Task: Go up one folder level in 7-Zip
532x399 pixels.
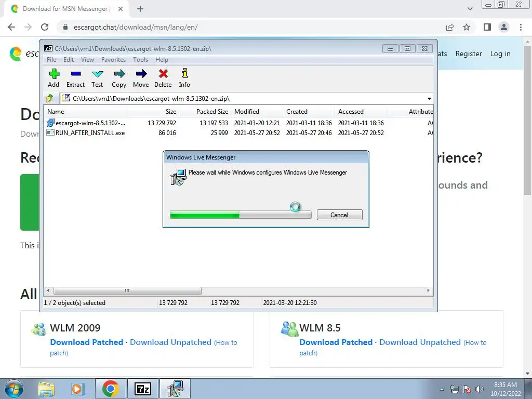Action: 50,98
